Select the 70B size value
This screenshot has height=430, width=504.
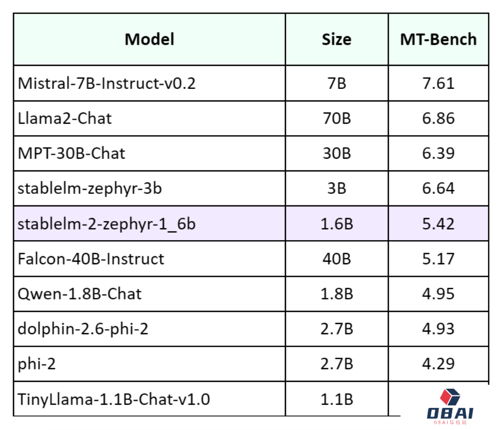tap(336, 118)
